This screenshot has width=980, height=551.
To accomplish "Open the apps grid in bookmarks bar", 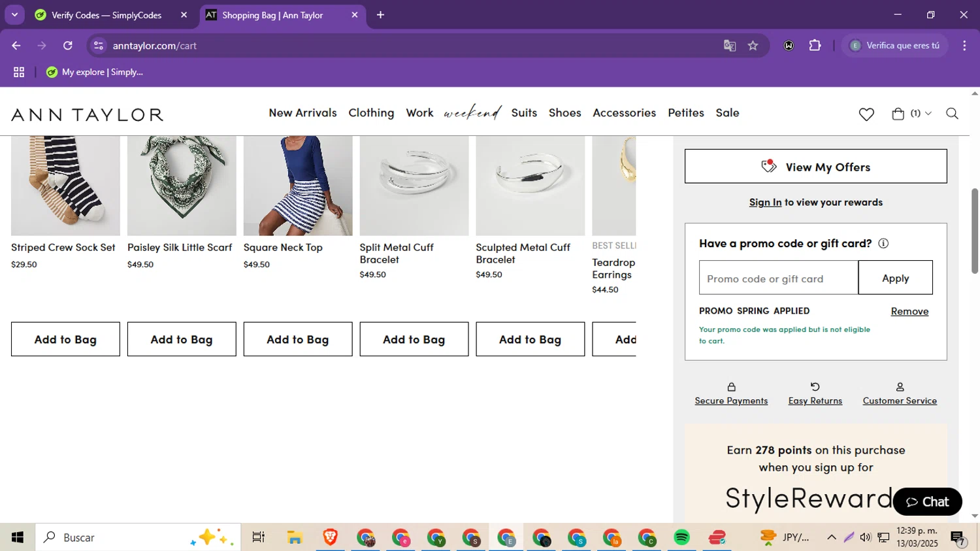I will [x=19, y=73].
